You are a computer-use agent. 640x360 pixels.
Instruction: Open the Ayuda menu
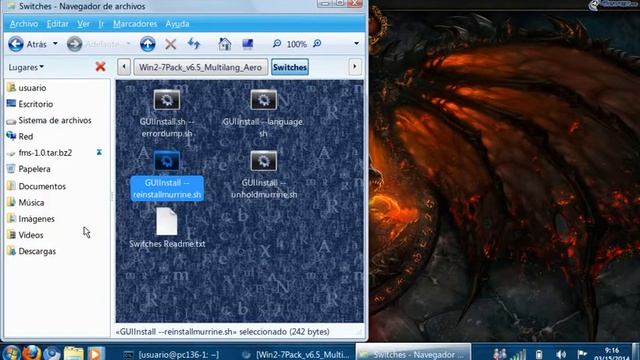click(177, 24)
